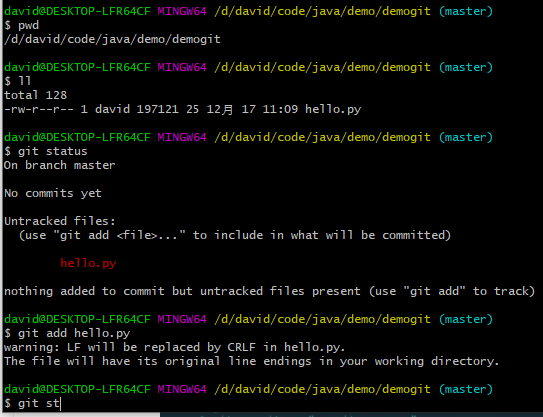Place cursor in the current '$ git st' input line
Screen dimensions: 543x417
(32, 403)
